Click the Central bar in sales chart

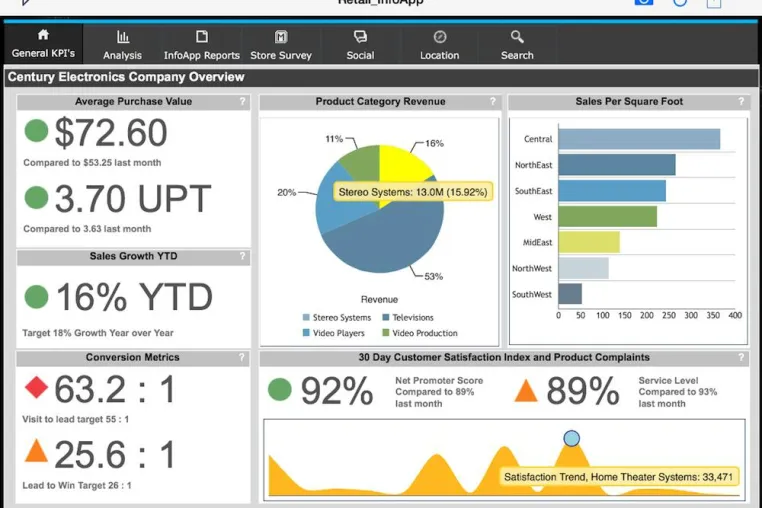coord(639,139)
